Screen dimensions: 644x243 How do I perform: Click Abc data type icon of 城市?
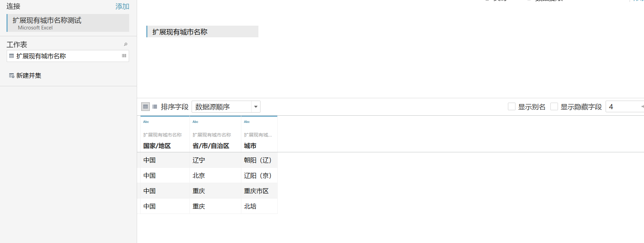point(247,122)
